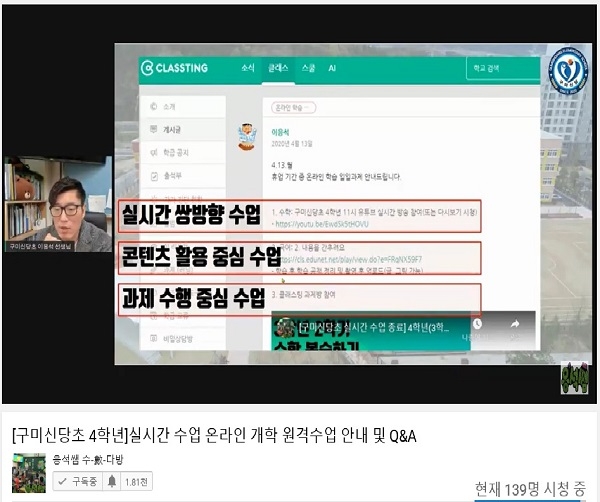The height and width of the screenshot is (502, 600).
Task: Open 학급 공지 sidebar icon
Action: click(x=153, y=153)
